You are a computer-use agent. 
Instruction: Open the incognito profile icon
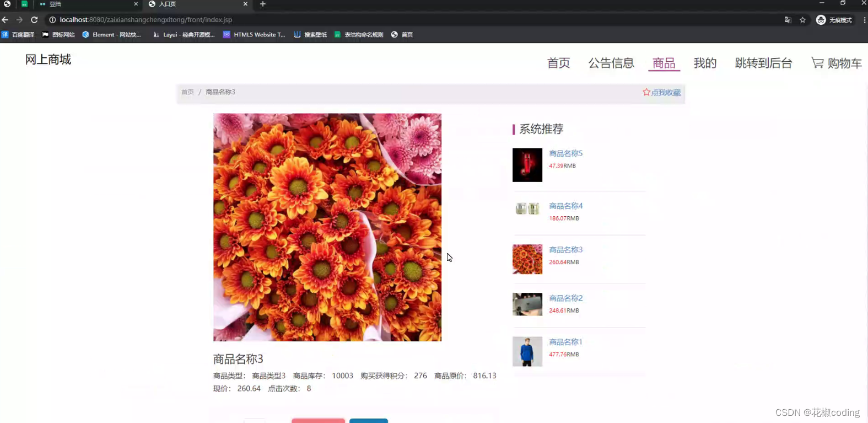coord(834,20)
